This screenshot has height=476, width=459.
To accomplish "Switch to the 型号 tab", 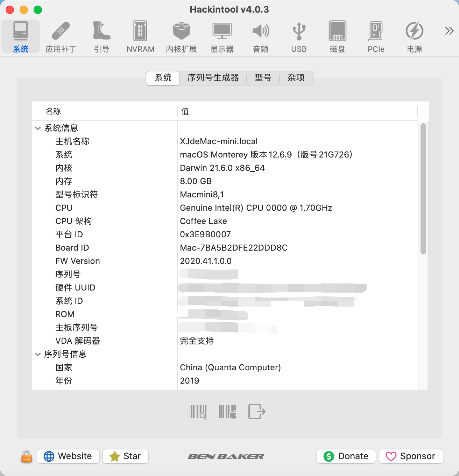I will point(263,78).
